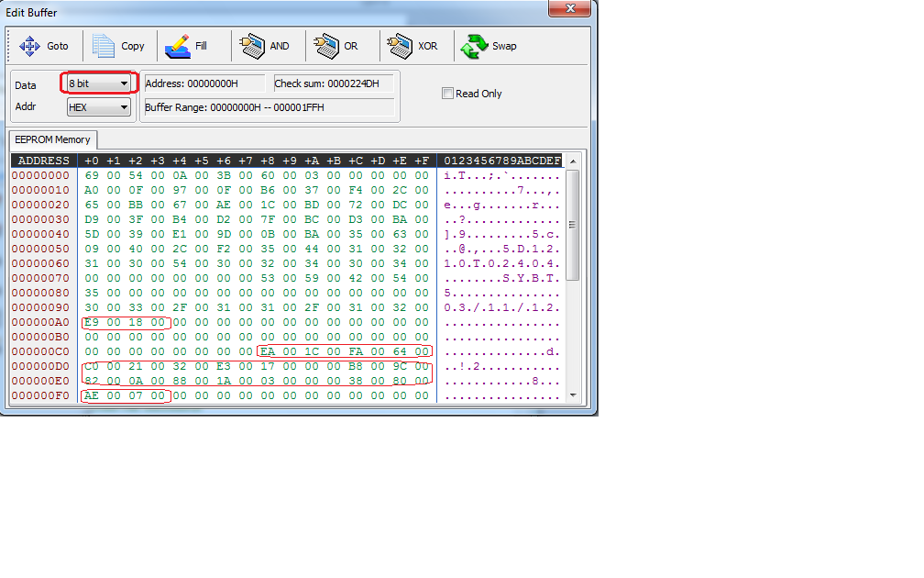This screenshot has height=578, width=924.
Task: Click the Address 00000000H field
Action: pyautogui.click(x=204, y=83)
